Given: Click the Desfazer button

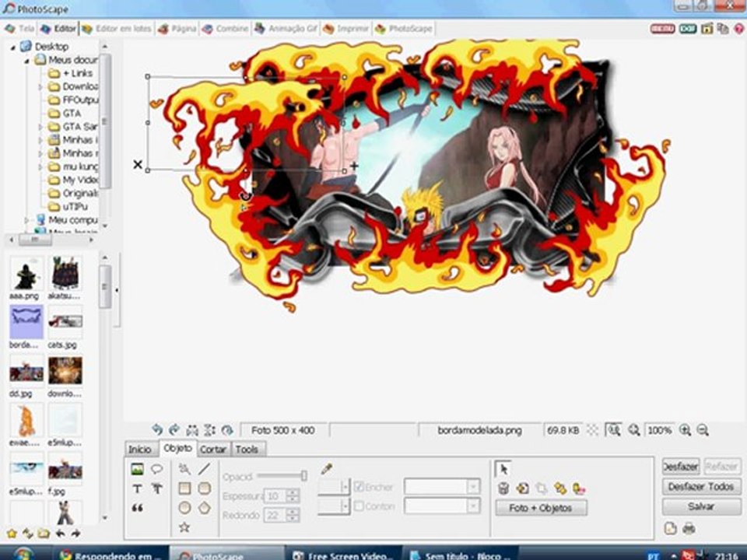Looking at the screenshot, I should [x=681, y=467].
